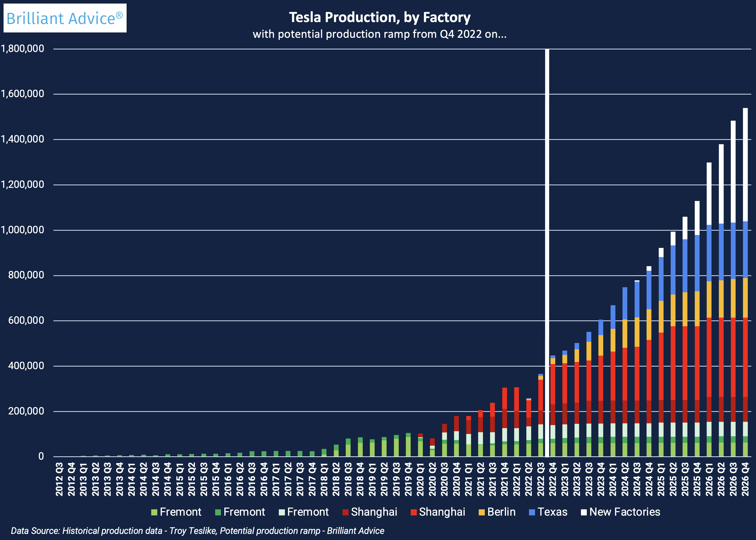Click the 2012 Q3 x-axis label

59,479
